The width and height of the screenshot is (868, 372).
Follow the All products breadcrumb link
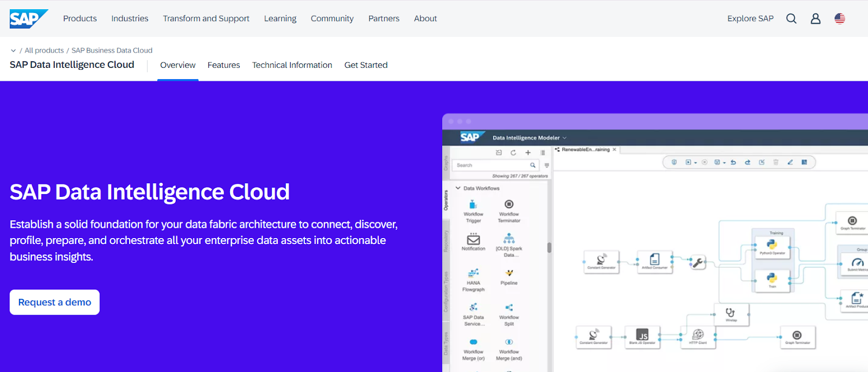point(44,50)
